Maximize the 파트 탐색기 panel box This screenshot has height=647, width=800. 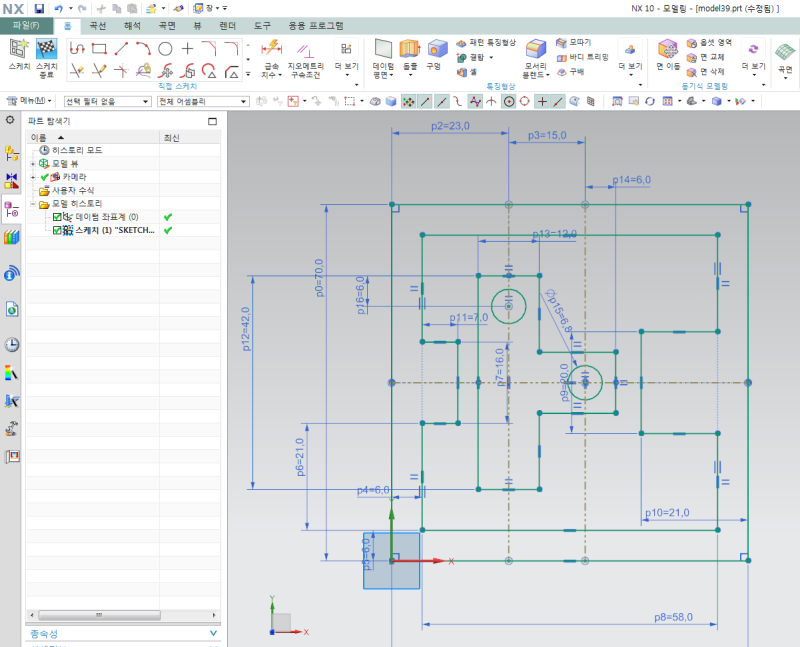(212, 121)
